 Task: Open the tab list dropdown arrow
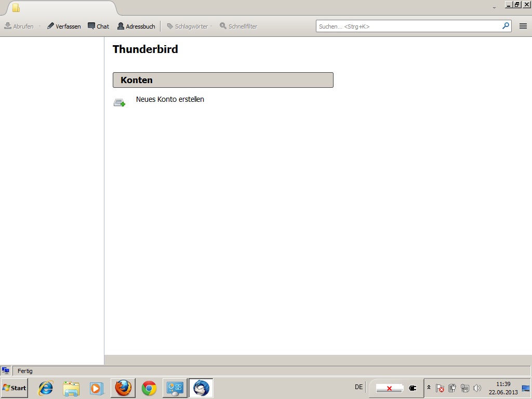[495, 7]
